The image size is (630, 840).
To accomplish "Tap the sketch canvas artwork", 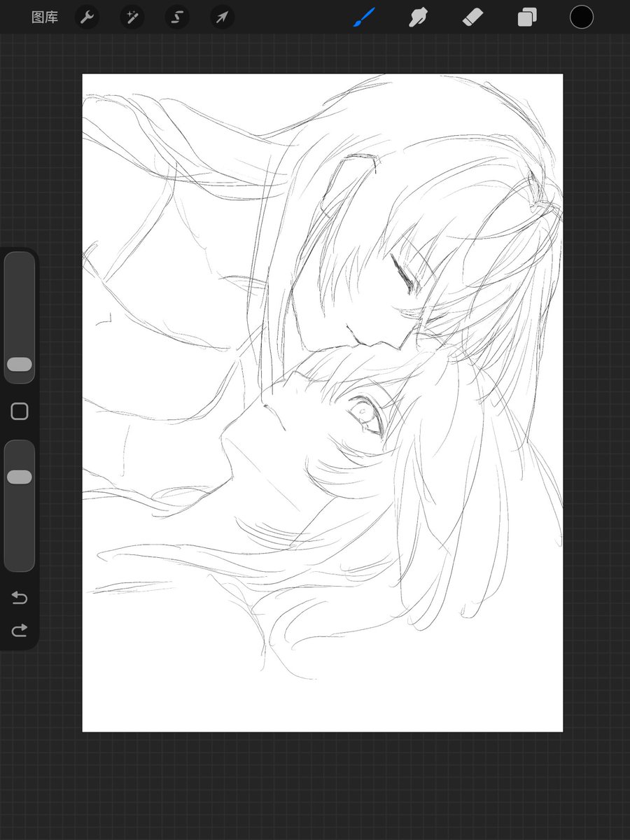I will tap(323, 402).
